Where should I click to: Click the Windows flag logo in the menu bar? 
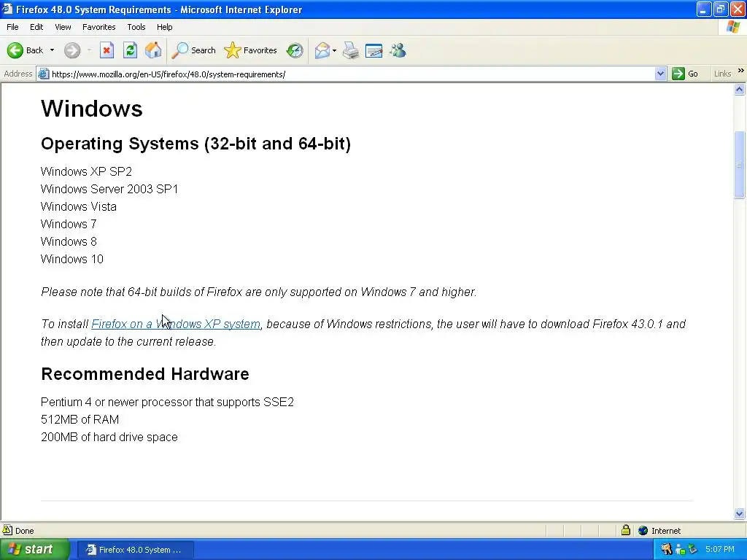click(x=733, y=27)
